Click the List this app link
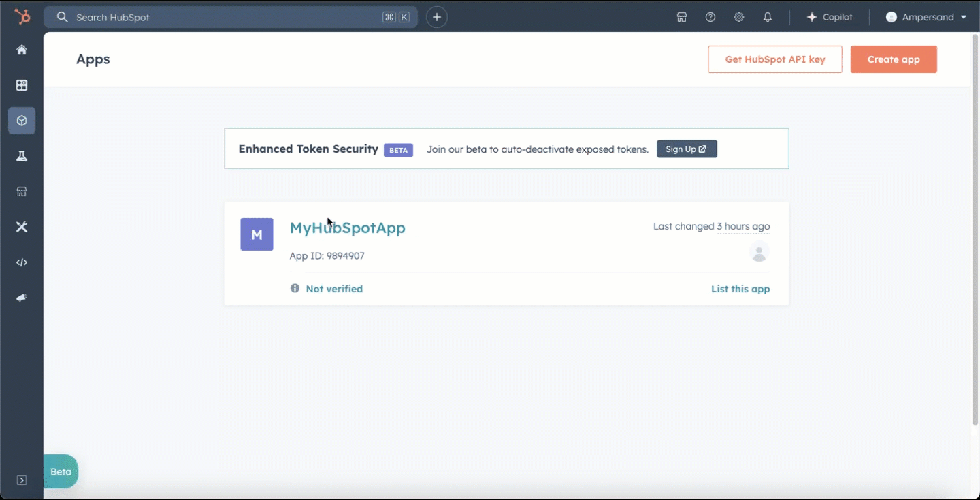Viewport: 980px width, 500px height. click(740, 288)
